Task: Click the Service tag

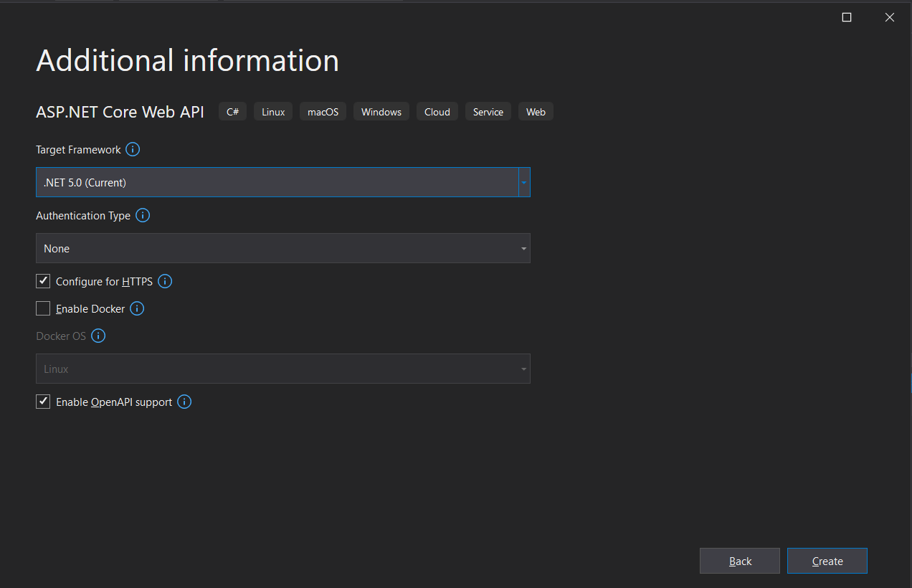Action: (488, 111)
